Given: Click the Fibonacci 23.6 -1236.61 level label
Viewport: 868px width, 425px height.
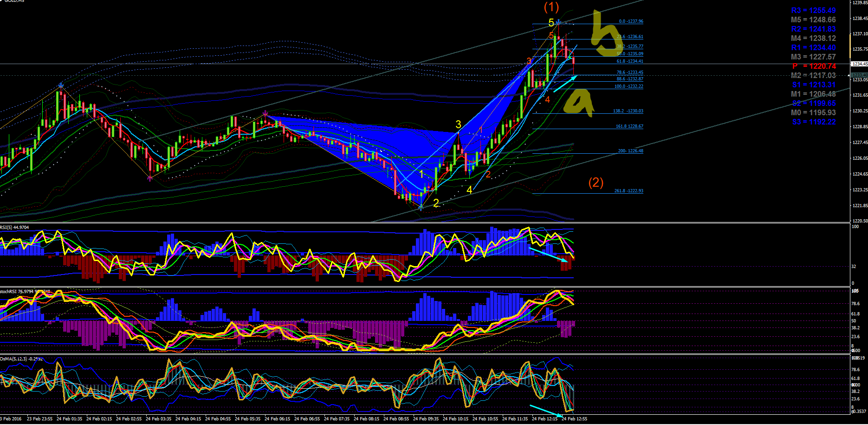Looking at the screenshot, I should [630, 37].
